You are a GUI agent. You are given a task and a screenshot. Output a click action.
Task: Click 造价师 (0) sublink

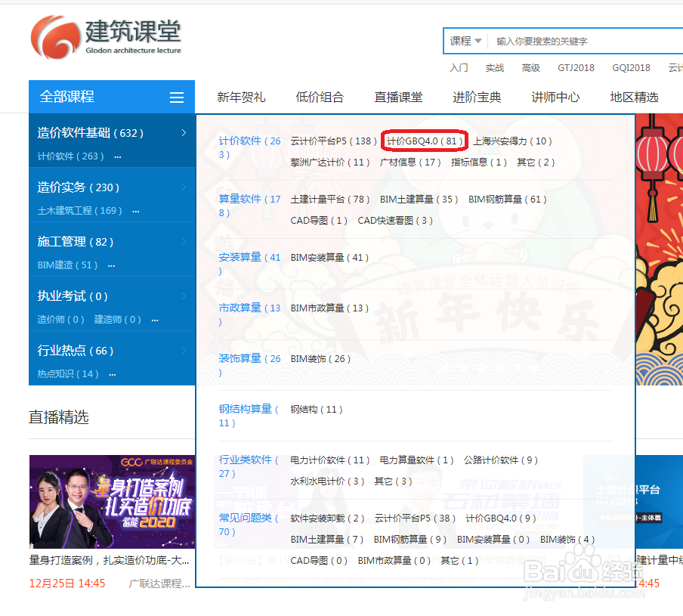tap(60, 319)
